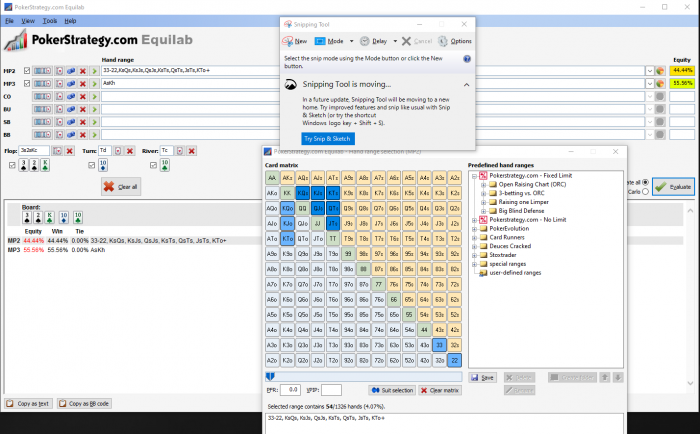Image resolution: width=700 pixels, height=434 pixels.
Task: Click pie chart icon beside MP2 equity
Action: (660, 71)
